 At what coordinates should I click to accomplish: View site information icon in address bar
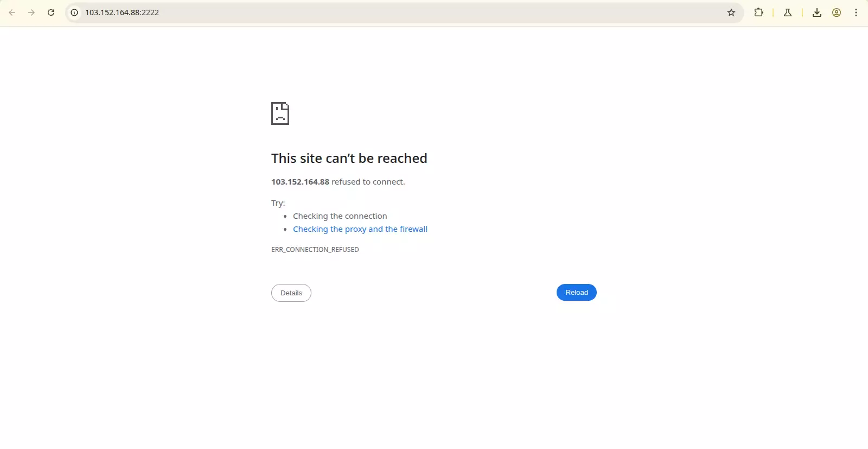click(x=74, y=12)
